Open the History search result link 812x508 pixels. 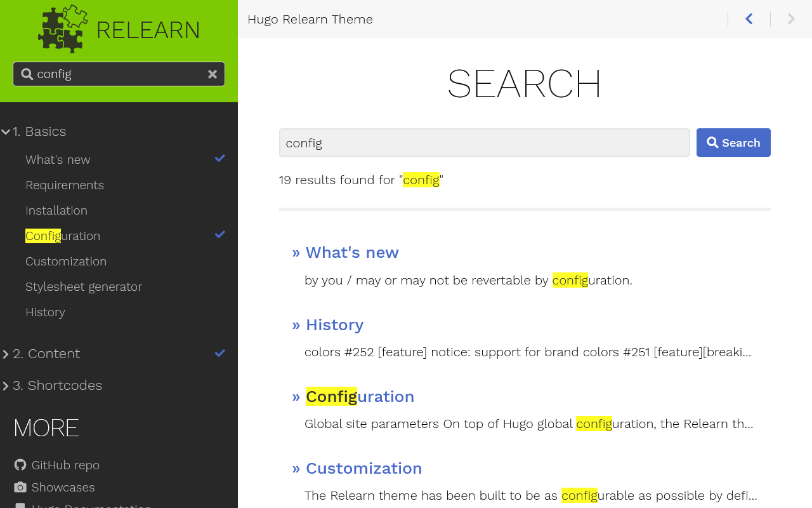[334, 324]
